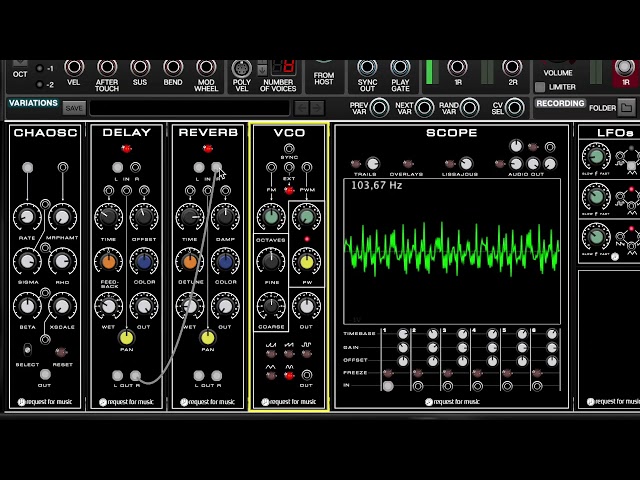640x480 pixels.
Task: Click the VCO waveform OUT jack
Action: 307,375
